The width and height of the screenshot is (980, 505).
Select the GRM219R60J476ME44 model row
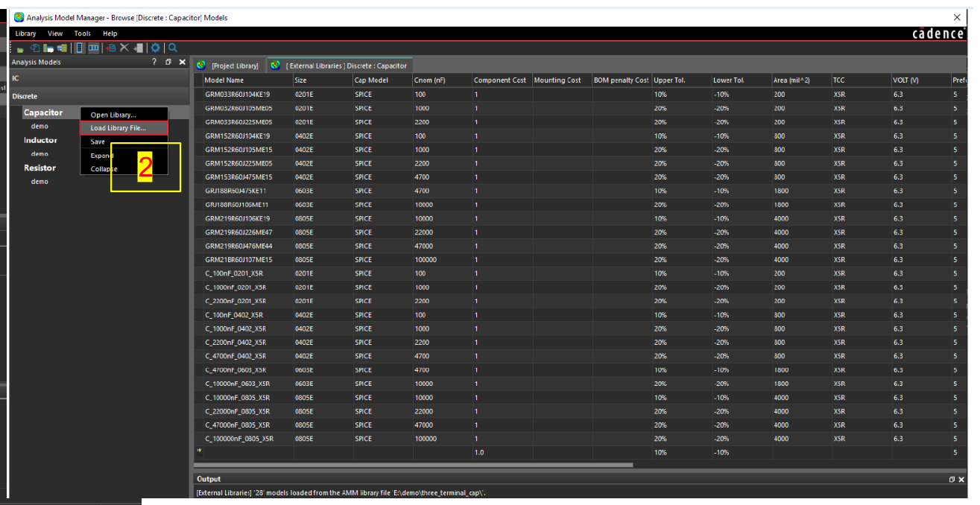pos(580,246)
